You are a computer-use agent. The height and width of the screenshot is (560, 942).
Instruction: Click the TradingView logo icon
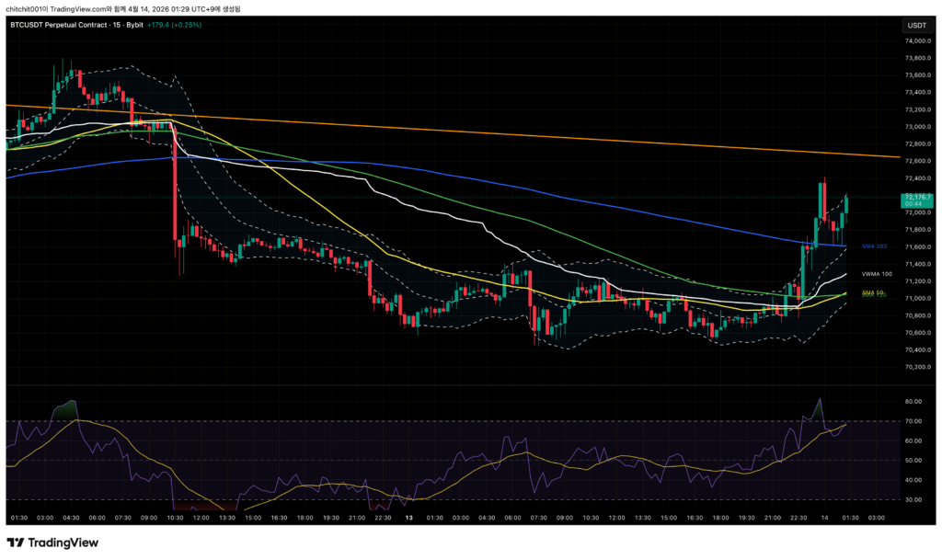coord(16,543)
